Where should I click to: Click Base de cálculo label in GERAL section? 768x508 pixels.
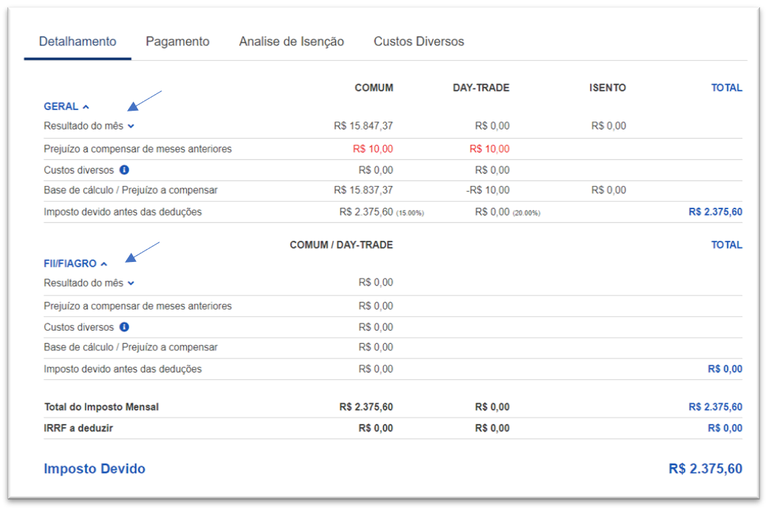[x=130, y=190]
